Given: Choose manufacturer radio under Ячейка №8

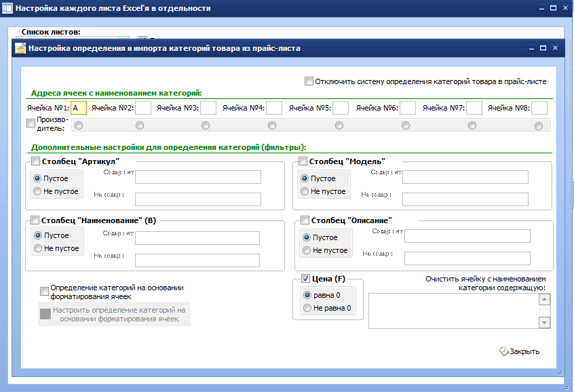Looking at the screenshot, I should [x=539, y=126].
